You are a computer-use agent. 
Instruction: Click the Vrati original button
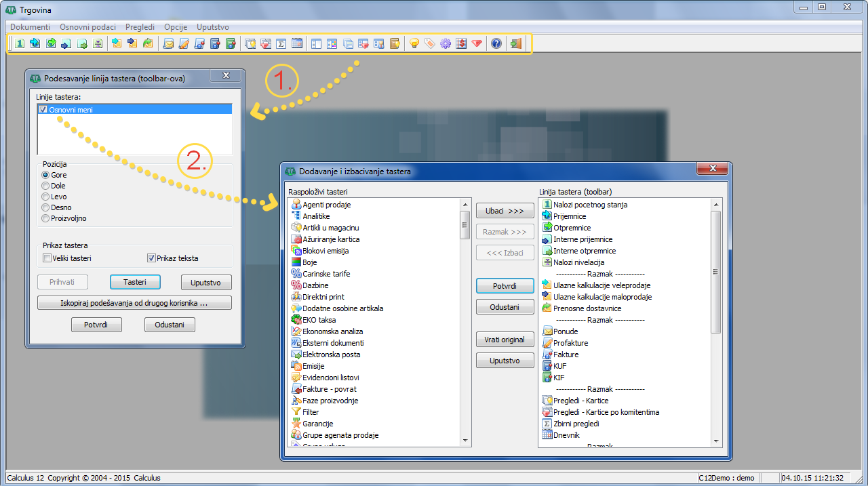[505, 340]
